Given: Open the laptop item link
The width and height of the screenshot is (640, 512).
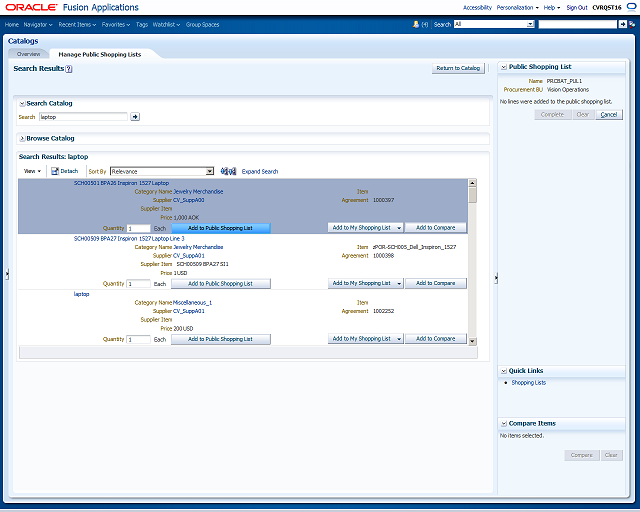Looking at the screenshot, I should (81, 294).
